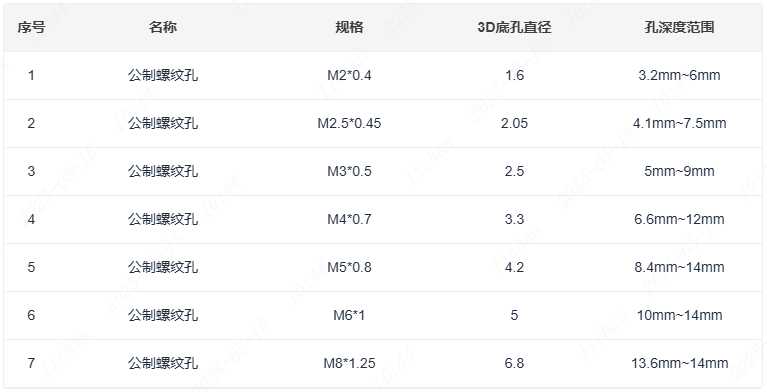
Task: Select the M2.5*0.45 specification cell
Action: pyautogui.click(x=349, y=123)
